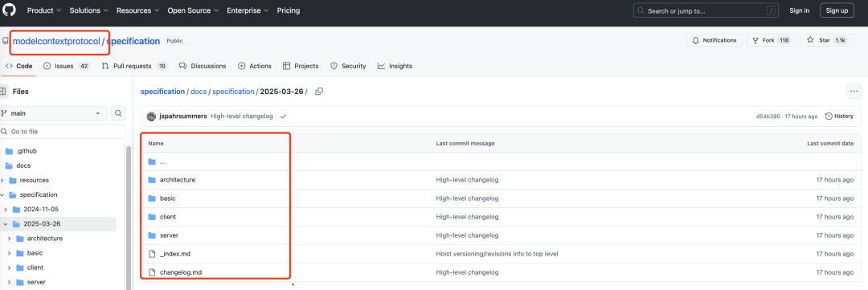Screen dimensions: 868x290
Task: Open architecture folder icon in file list
Action: pos(153,180)
